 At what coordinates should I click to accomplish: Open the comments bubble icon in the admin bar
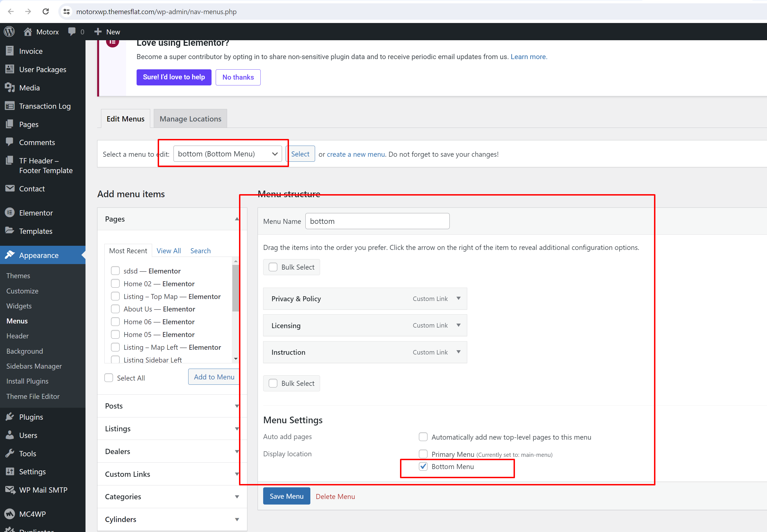(72, 32)
